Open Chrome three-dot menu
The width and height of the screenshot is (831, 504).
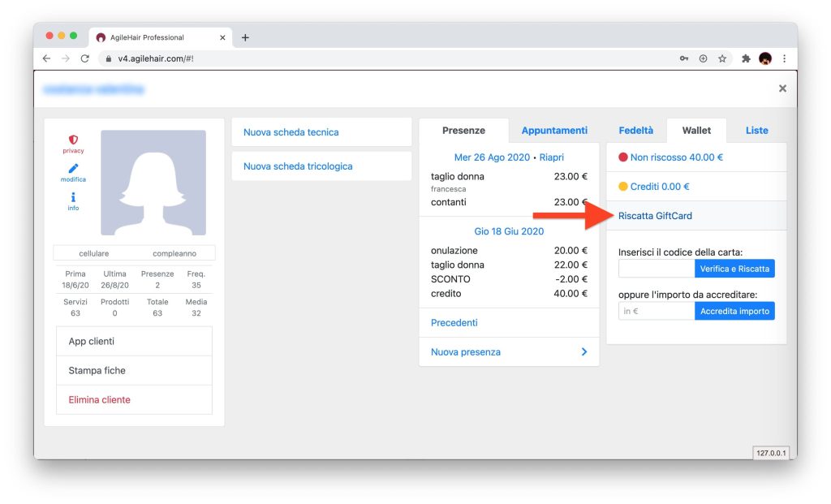pyautogui.click(x=784, y=58)
